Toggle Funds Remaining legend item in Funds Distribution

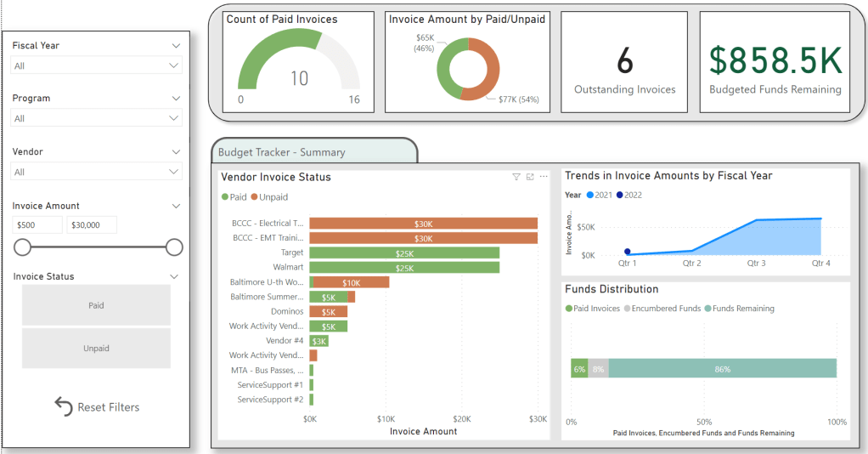click(707, 309)
